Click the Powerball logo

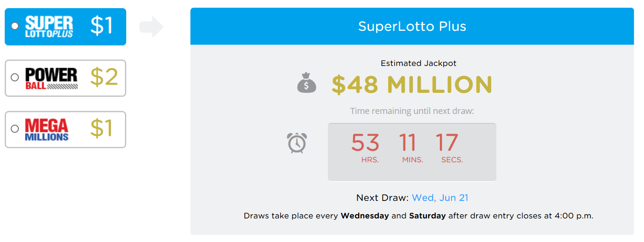pyautogui.click(x=52, y=78)
